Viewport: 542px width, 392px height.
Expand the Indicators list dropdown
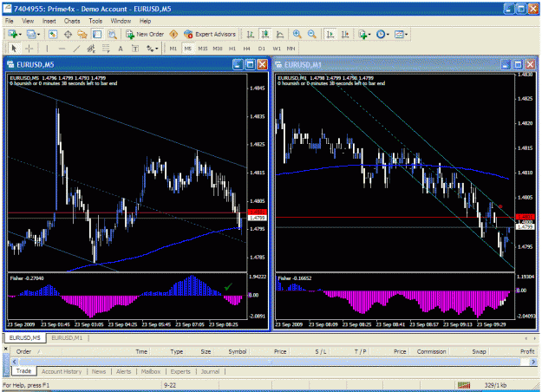pos(369,35)
